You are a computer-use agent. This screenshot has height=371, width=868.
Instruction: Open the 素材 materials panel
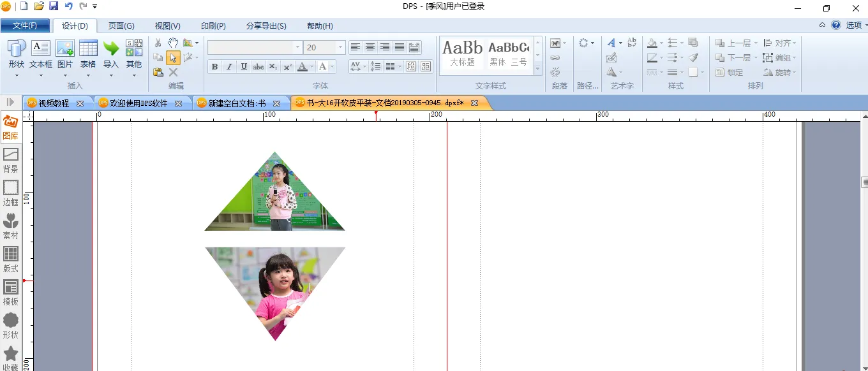[11, 226]
